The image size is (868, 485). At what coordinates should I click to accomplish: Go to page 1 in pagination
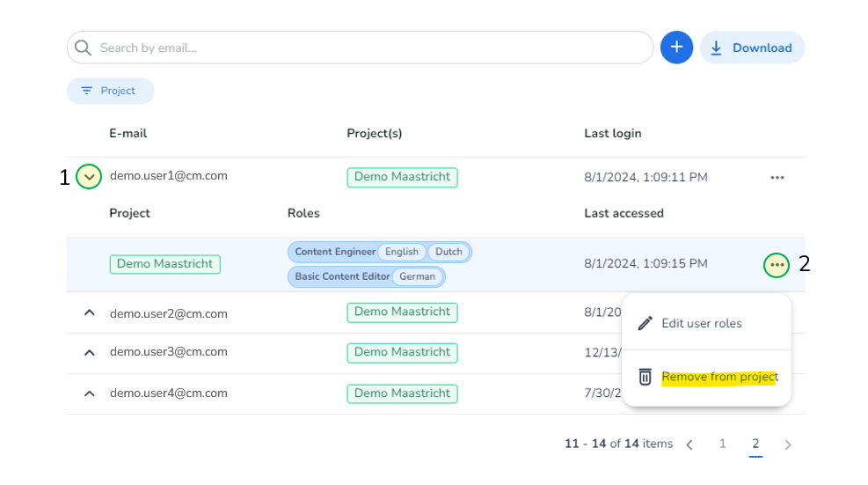pos(723,444)
